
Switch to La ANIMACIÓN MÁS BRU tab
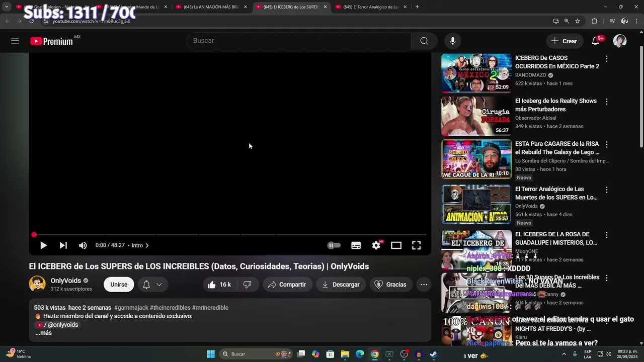tap(212, 7)
